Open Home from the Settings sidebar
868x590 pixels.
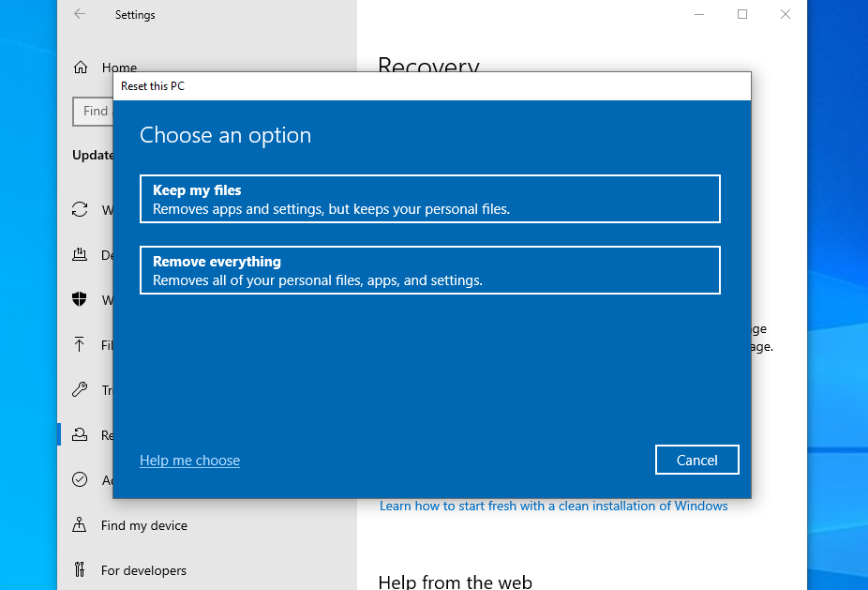[x=118, y=67]
